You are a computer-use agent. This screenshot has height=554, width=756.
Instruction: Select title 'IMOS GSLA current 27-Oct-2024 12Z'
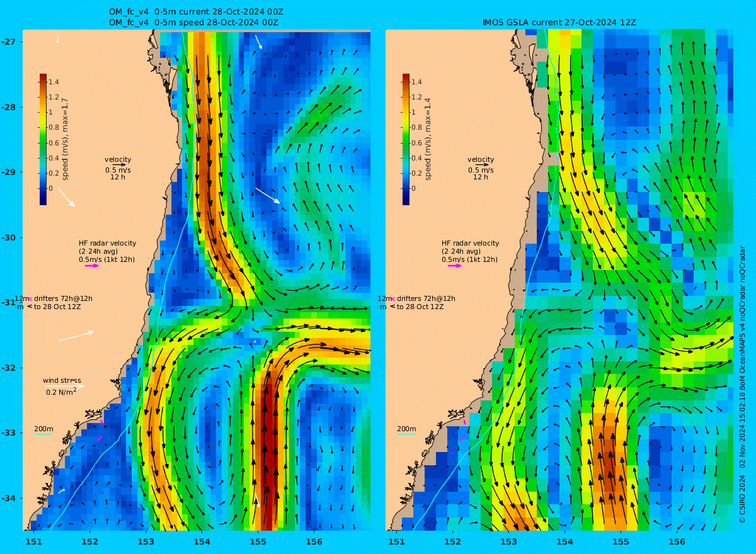559,22
